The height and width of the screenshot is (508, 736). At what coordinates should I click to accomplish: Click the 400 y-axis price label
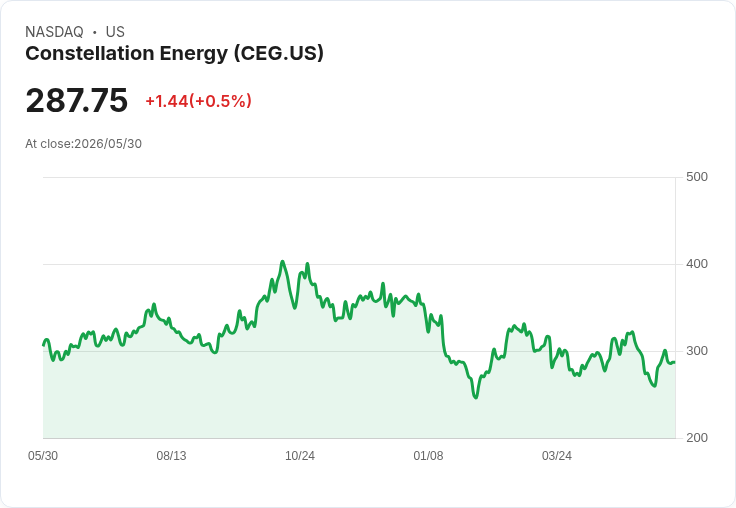point(697,264)
